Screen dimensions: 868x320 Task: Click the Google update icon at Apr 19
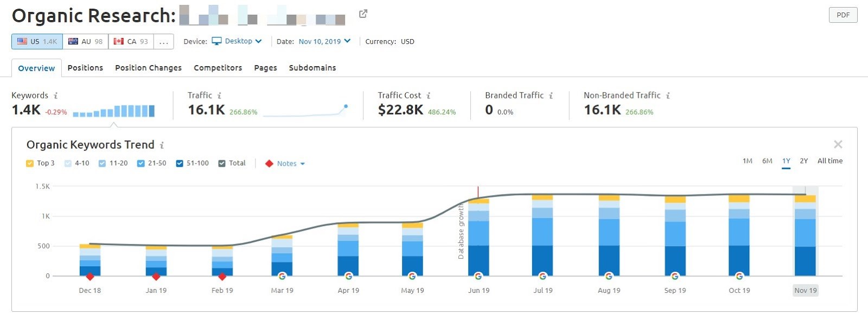point(348,276)
